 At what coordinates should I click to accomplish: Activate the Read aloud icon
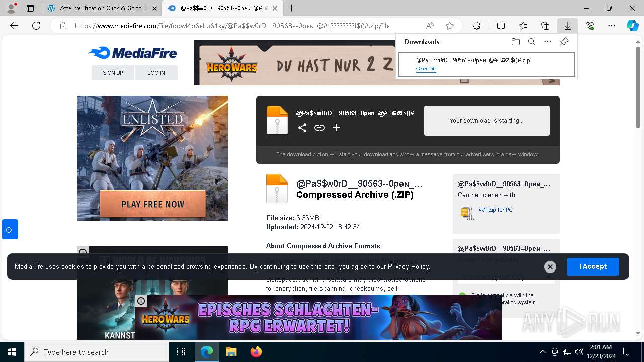tap(430, 26)
